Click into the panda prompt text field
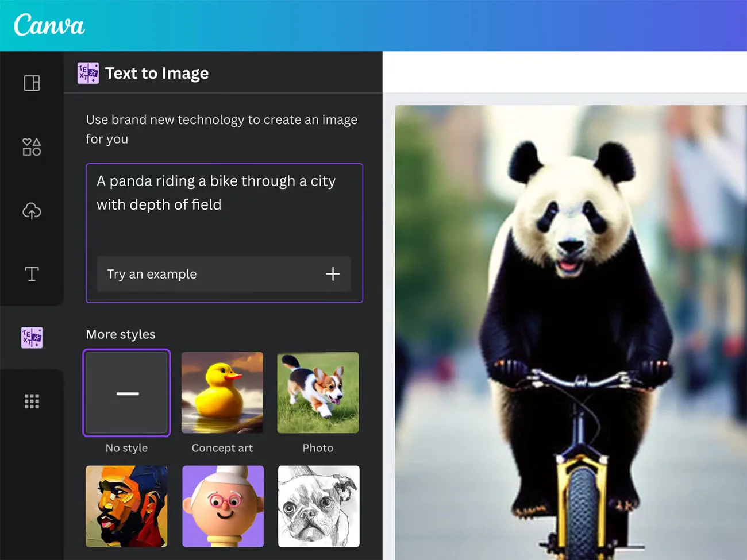747x560 pixels. [224, 207]
